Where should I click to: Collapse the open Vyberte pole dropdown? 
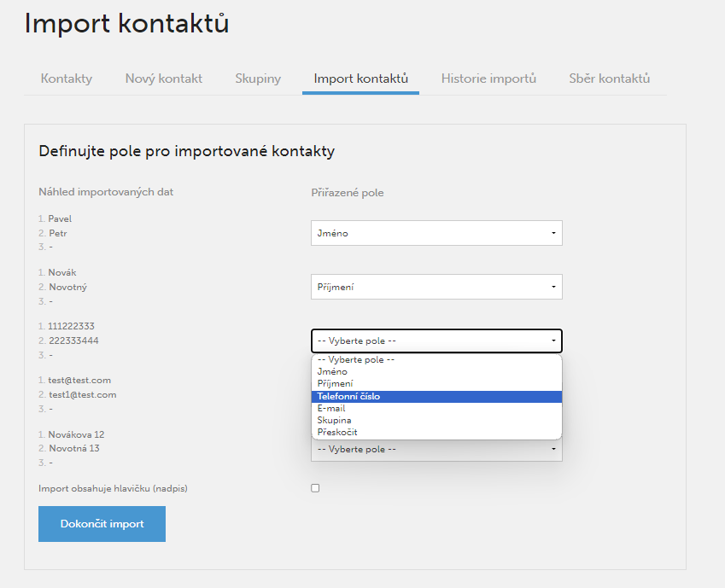pyautogui.click(x=436, y=341)
